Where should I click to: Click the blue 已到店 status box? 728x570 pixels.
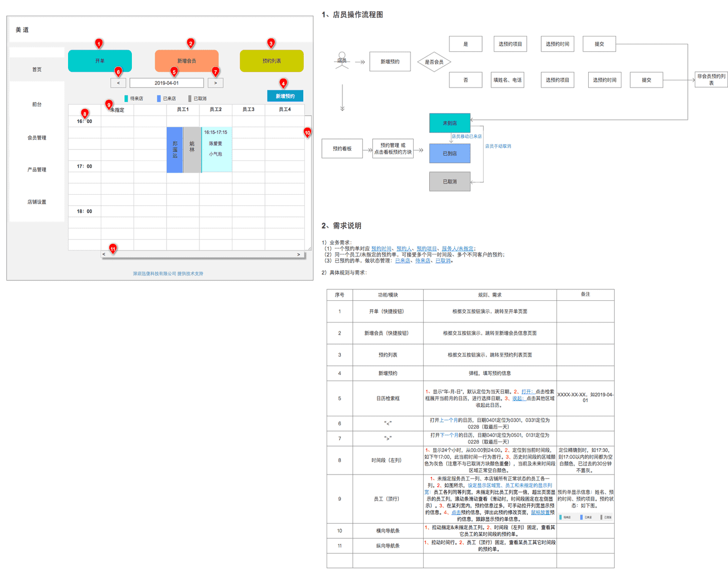(x=450, y=154)
